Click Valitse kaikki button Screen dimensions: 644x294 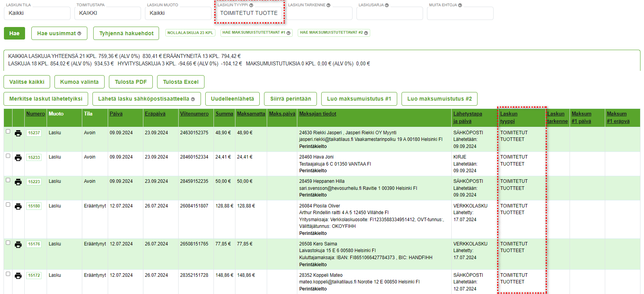pos(27,82)
